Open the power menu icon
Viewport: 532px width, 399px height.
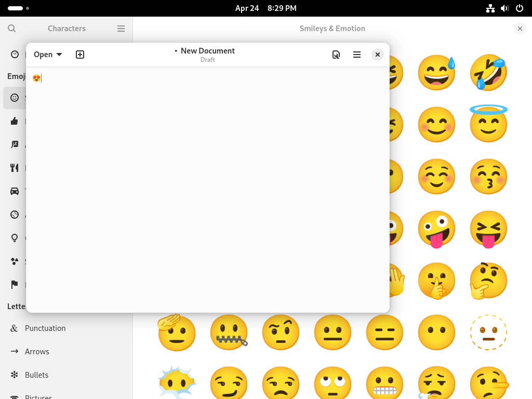point(520,8)
